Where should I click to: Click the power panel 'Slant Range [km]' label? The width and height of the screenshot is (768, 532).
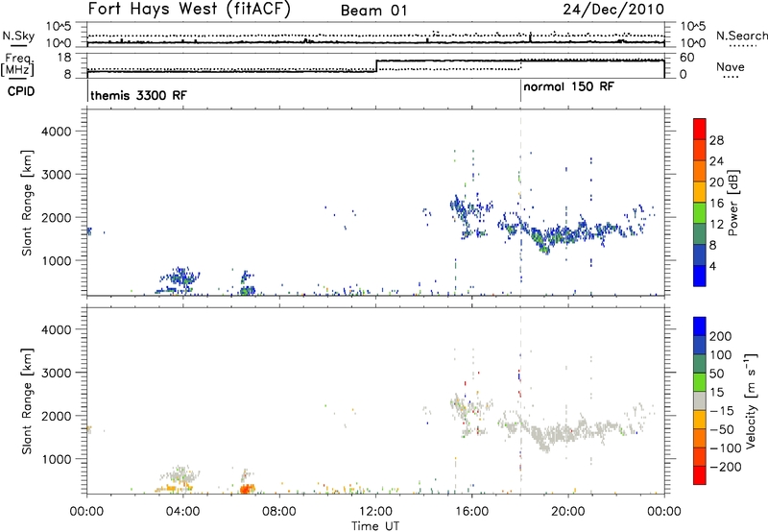pos(27,203)
